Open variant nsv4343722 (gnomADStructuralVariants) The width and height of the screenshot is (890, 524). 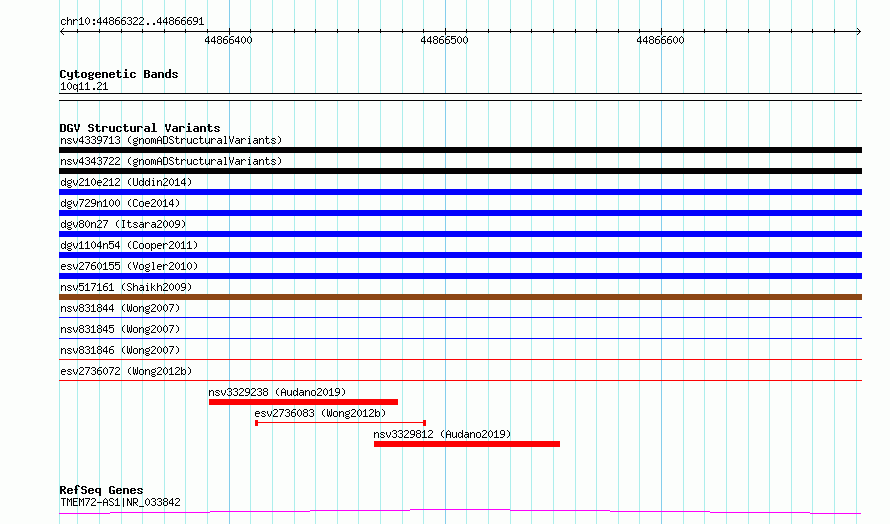(171, 161)
